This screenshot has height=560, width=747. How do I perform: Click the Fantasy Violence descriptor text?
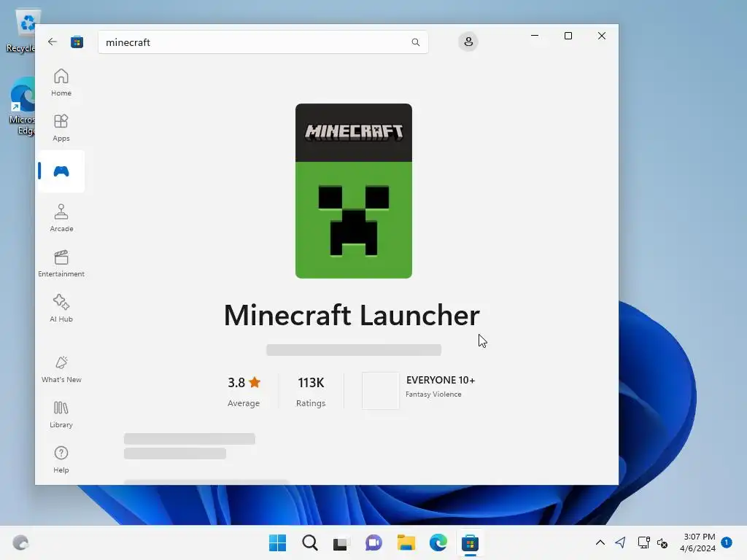point(433,394)
